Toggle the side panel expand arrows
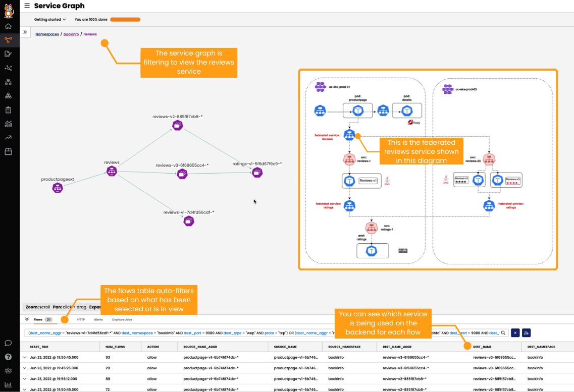The width and height of the screenshot is (574, 392). pyautogui.click(x=25, y=31)
